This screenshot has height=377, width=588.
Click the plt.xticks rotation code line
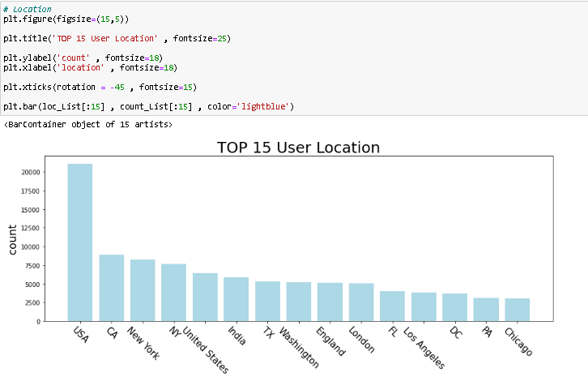[x=100, y=87]
